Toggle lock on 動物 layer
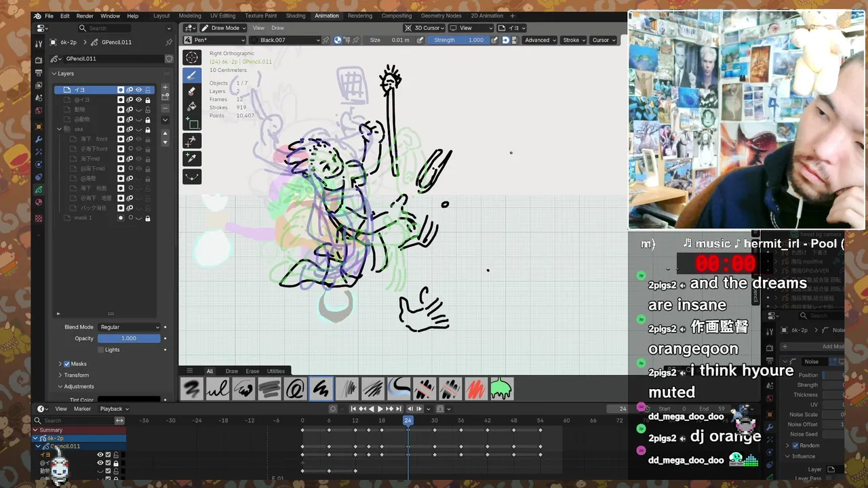The width and height of the screenshot is (868, 488). [x=147, y=109]
